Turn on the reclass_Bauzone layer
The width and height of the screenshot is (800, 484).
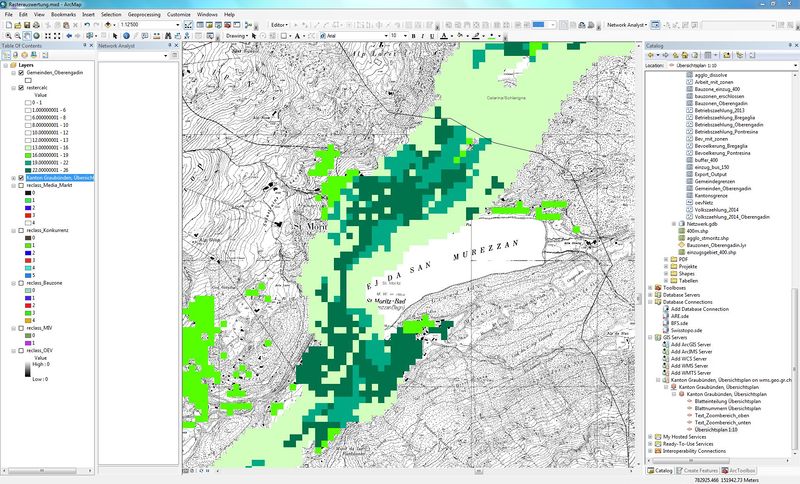22,284
